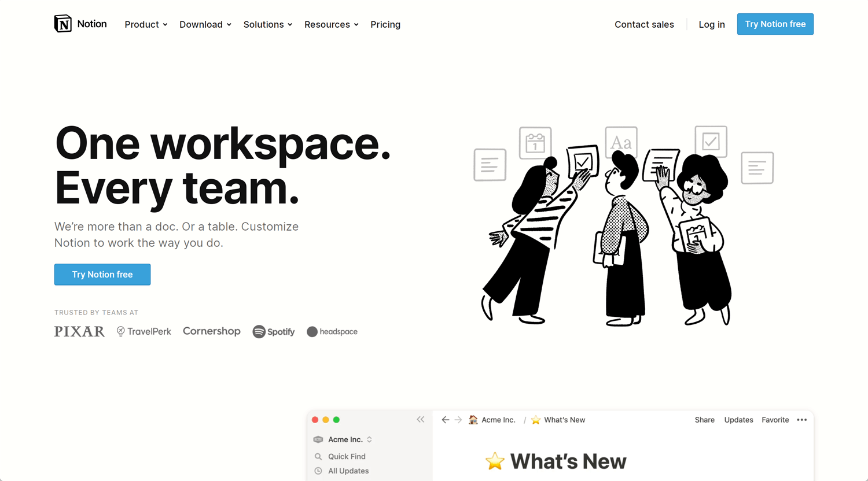
Task: Click the green window dot in preview
Action: [x=336, y=420]
